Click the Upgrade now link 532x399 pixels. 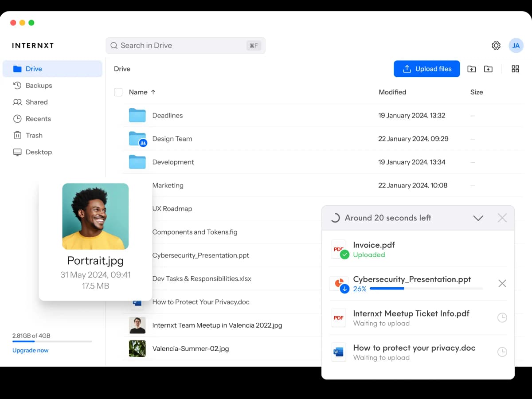point(30,350)
